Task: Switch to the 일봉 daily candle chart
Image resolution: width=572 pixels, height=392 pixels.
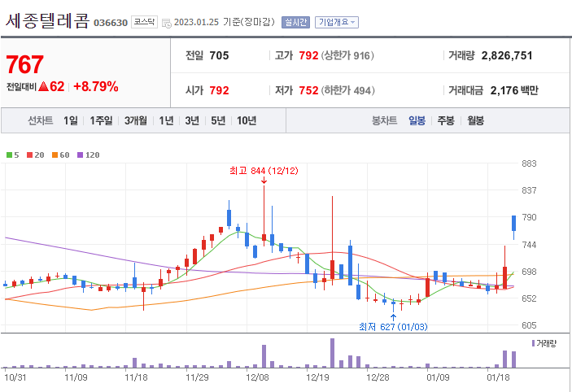Action: pyautogui.click(x=417, y=120)
